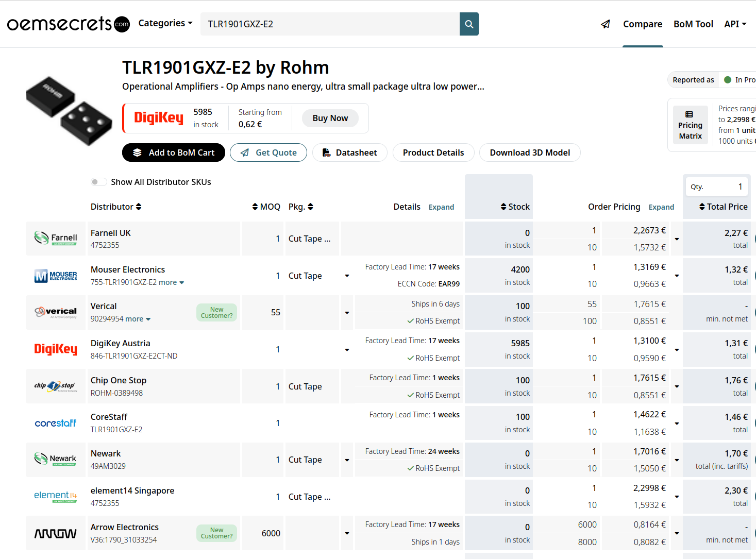Click the paper plane icon in header

click(x=606, y=24)
